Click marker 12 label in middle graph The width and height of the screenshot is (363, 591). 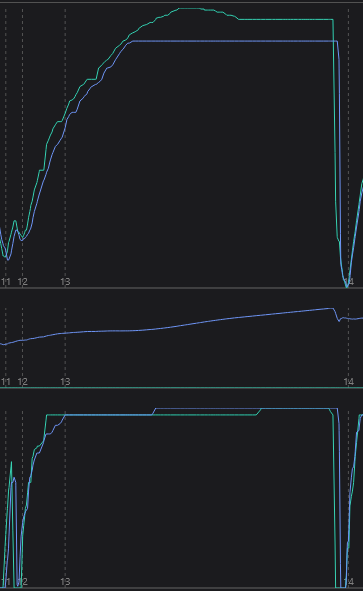coord(23,382)
